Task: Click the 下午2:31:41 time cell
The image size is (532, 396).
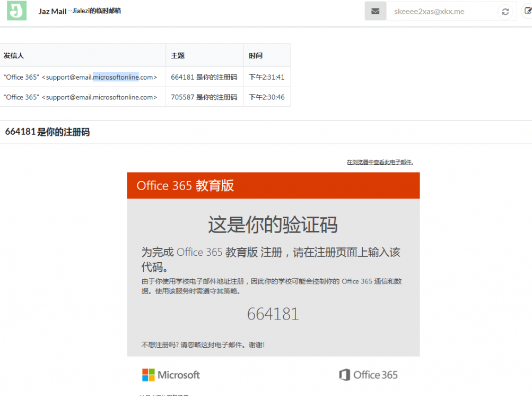Action: pyautogui.click(x=267, y=77)
